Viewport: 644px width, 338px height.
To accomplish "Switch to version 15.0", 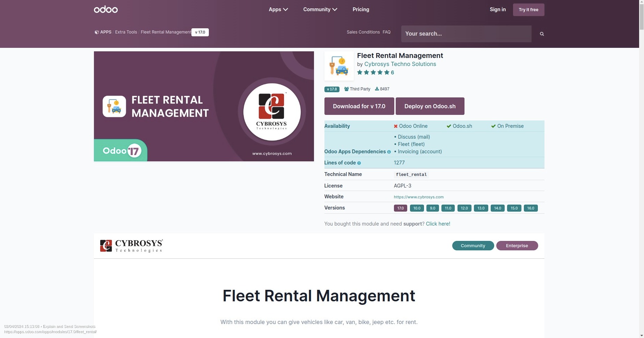I will (x=514, y=208).
